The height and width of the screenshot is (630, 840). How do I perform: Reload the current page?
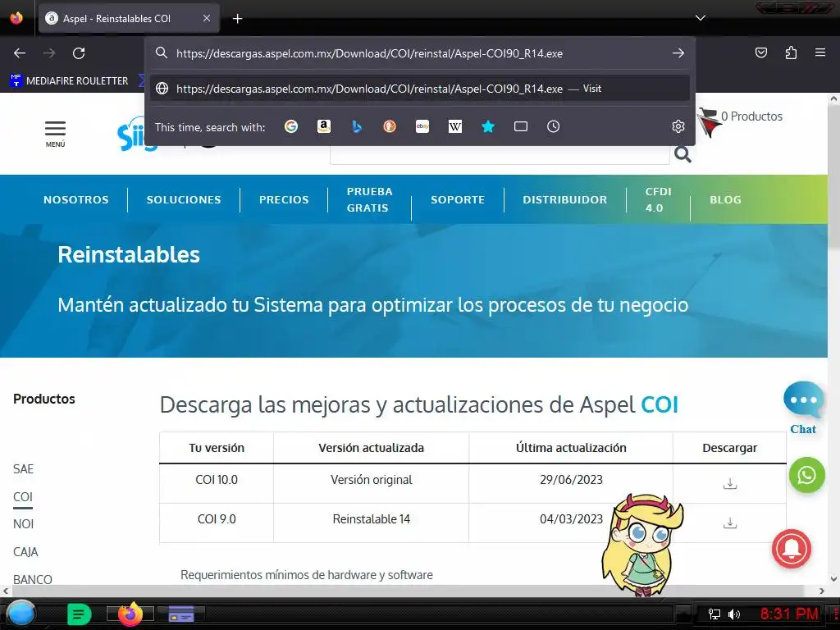[x=79, y=53]
